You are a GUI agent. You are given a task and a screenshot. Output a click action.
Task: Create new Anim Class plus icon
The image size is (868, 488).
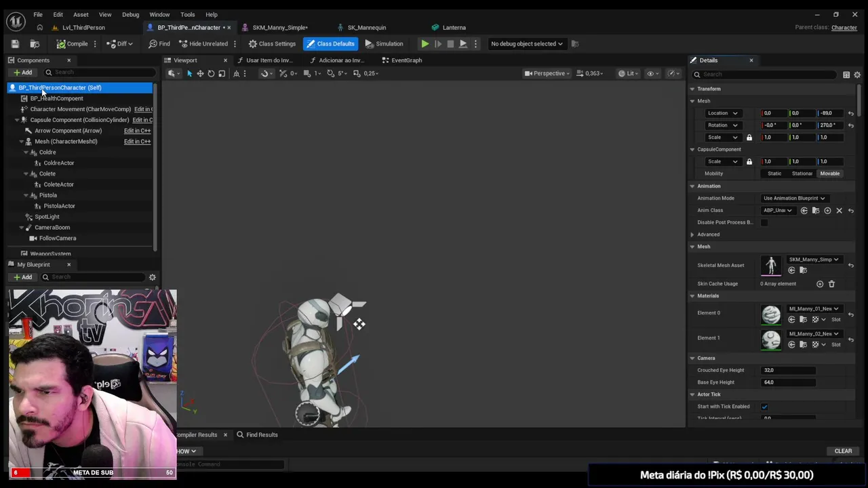pyautogui.click(x=827, y=211)
